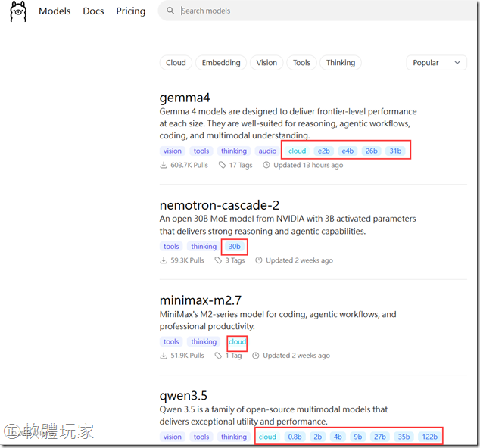
Task: Click minimax-m2.7 tag icon
Action: pyautogui.click(x=219, y=356)
